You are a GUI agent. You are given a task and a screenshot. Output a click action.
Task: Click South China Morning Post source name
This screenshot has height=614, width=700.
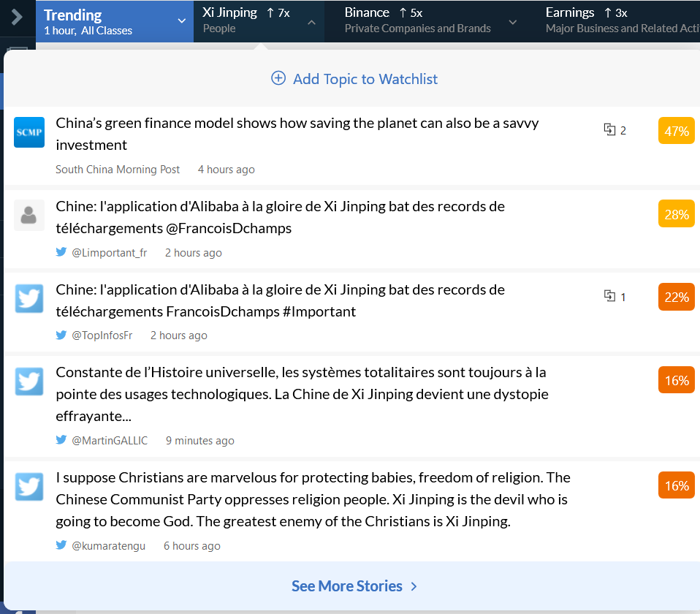tap(118, 170)
